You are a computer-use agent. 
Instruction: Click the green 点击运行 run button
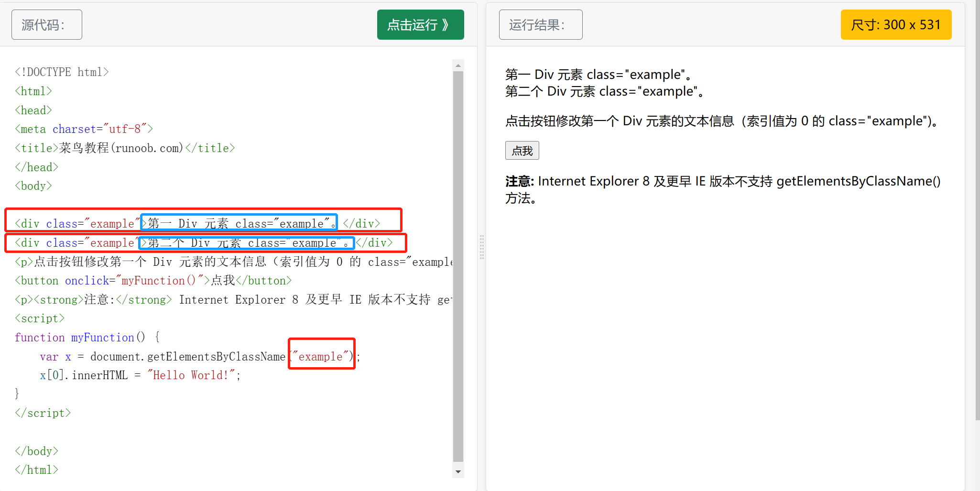420,25
